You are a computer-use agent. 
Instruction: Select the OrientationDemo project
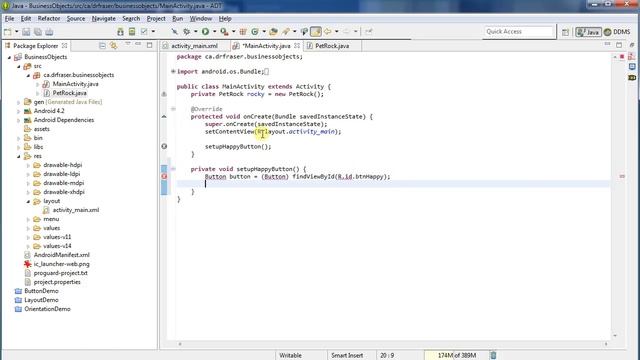[47, 309]
